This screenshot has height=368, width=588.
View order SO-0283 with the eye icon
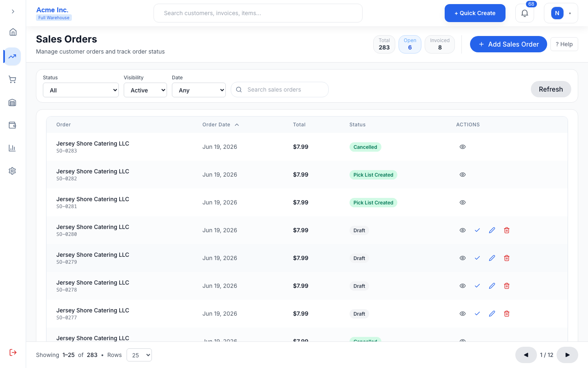coord(463,147)
